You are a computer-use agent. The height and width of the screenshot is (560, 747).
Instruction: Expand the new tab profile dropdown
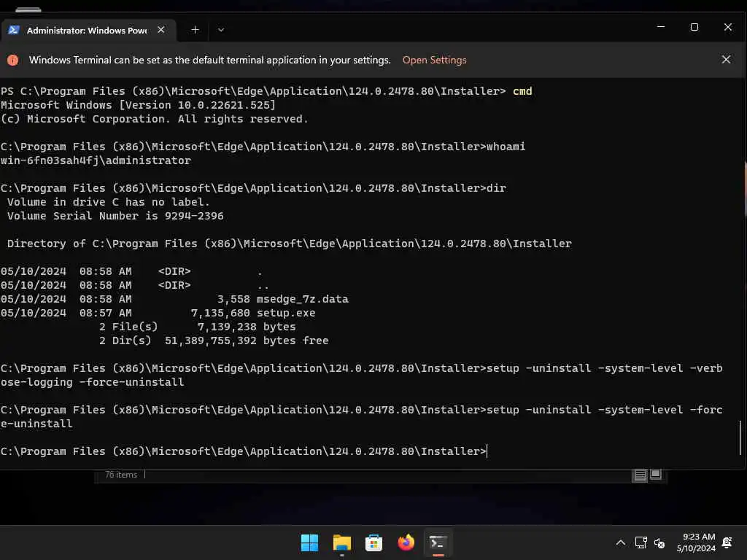pos(220,30)
